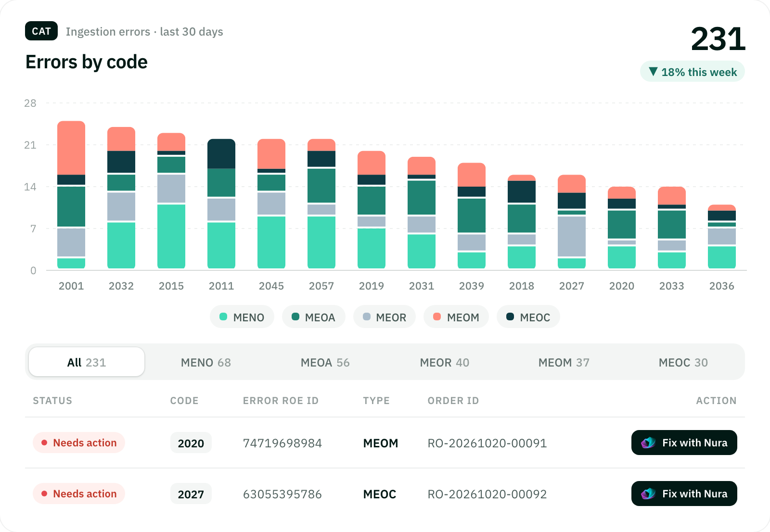Click the salmon MEOM segment of bar 2001
This screenshot has width=770, height=532.
tap(71, 148)
